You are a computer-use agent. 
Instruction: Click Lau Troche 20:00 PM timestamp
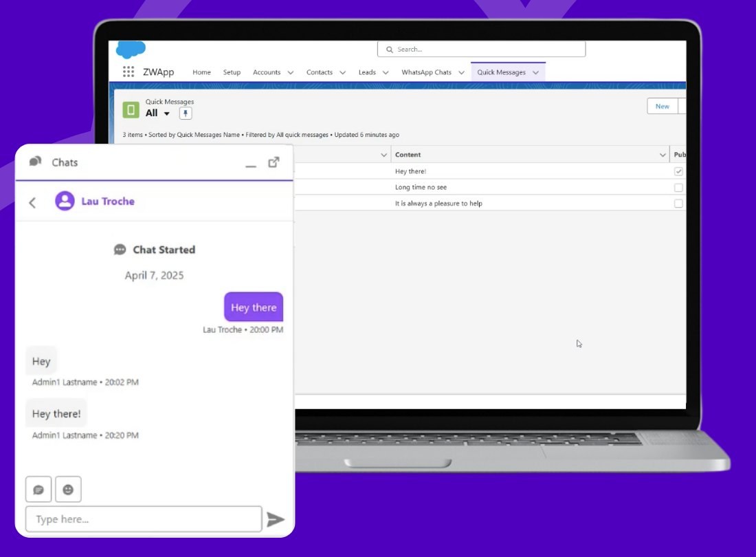243,330
